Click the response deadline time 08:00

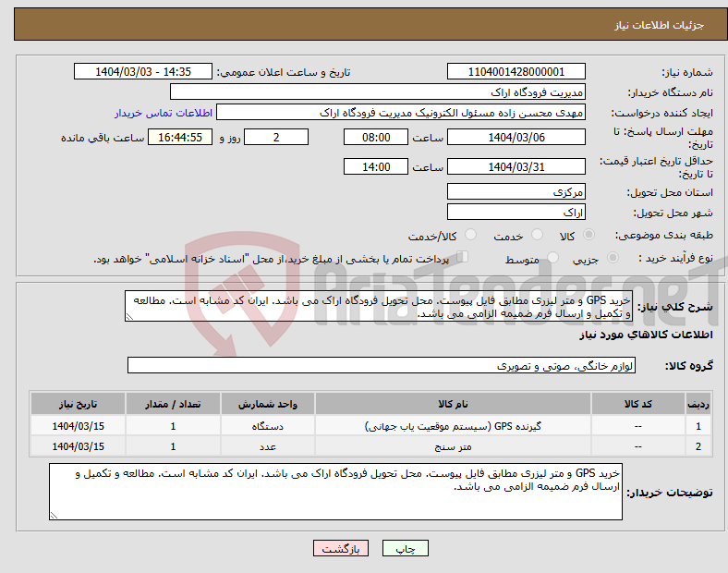tap(376, 137)
